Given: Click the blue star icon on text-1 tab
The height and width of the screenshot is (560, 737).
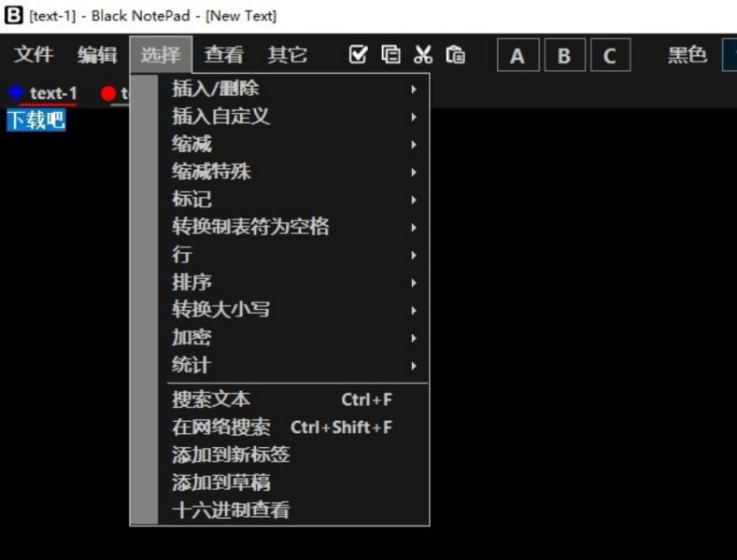Looking at the screenshot, I should [16, 92].
